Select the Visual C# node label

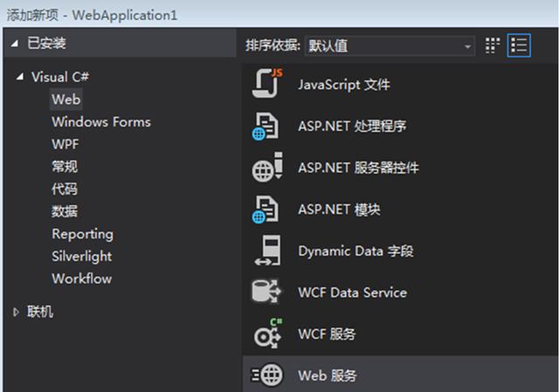[x=60, y=77]
